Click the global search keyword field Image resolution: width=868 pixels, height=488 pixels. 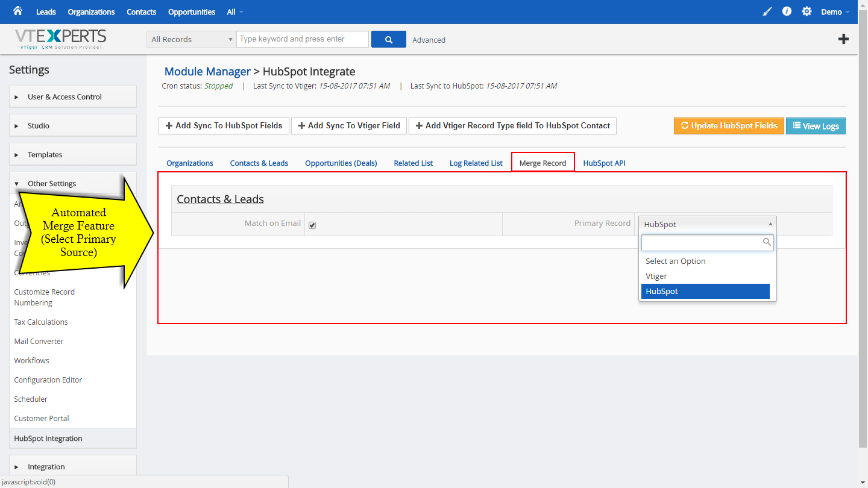click(x=303, y=39)
